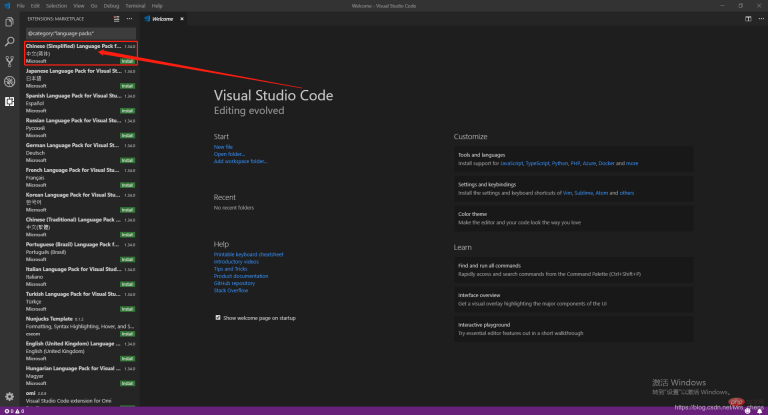Screen dimensions: 768x415
Task: Select omi extension entry
Action: click(x=81, y=397)
